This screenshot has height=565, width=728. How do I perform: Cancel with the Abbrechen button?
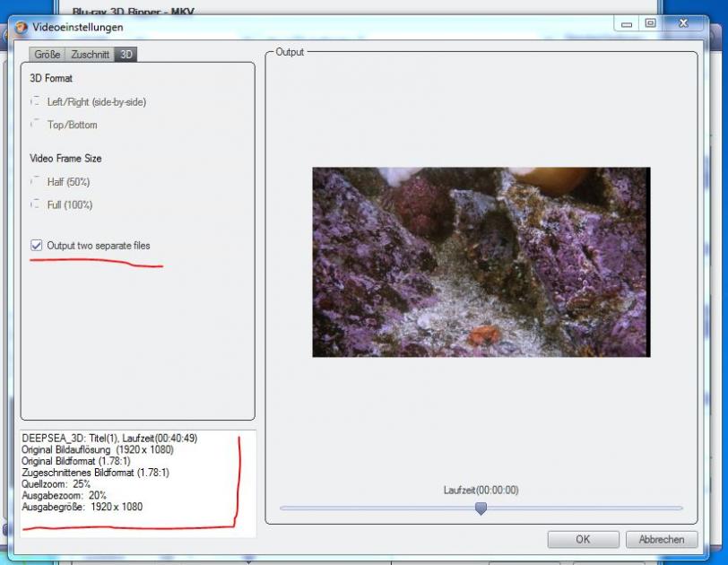pyautogui.click(x=662, y=540)
